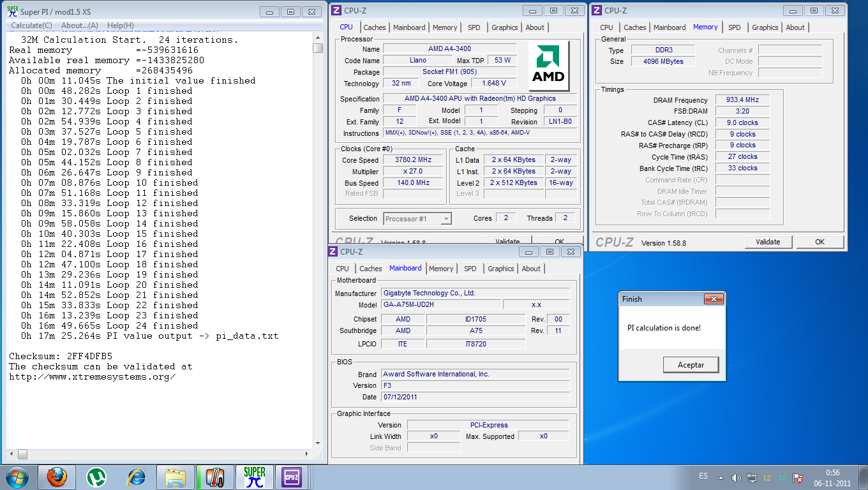Switch to CPU-Z taskbar icon
Screen dimensions: 868x490
tap(292, 477)
